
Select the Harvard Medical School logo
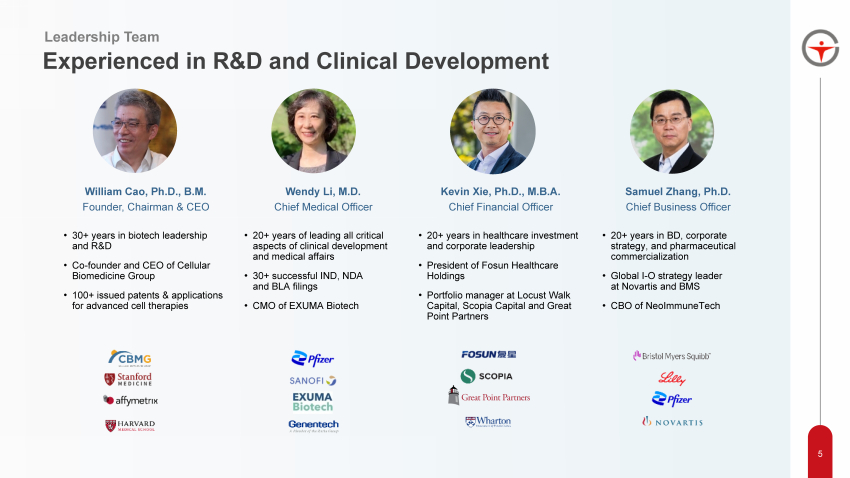(130, 425)
